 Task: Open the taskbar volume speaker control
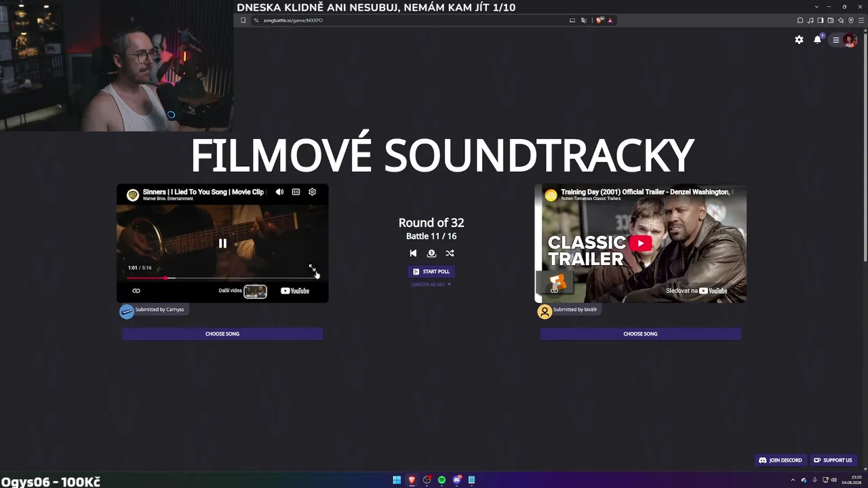pyautogui.click(x=834, y=480)
